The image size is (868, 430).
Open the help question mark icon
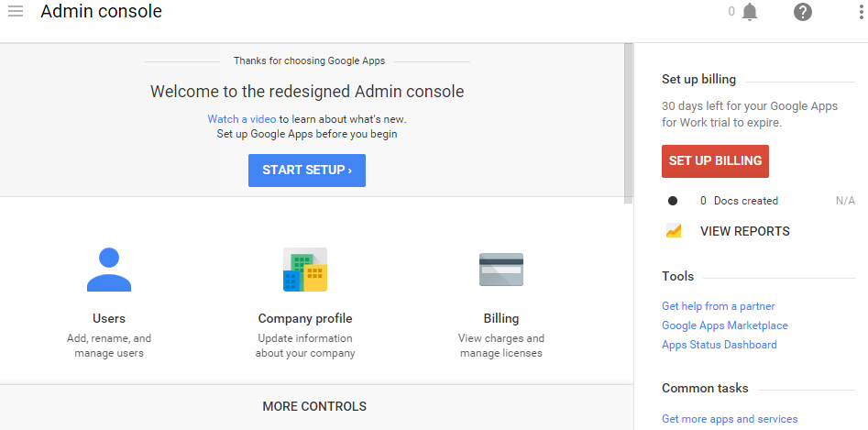803,12
